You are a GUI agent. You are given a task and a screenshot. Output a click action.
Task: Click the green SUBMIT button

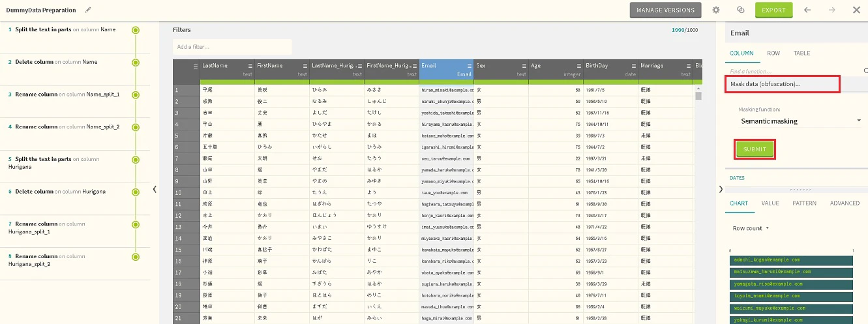(755, 149)
